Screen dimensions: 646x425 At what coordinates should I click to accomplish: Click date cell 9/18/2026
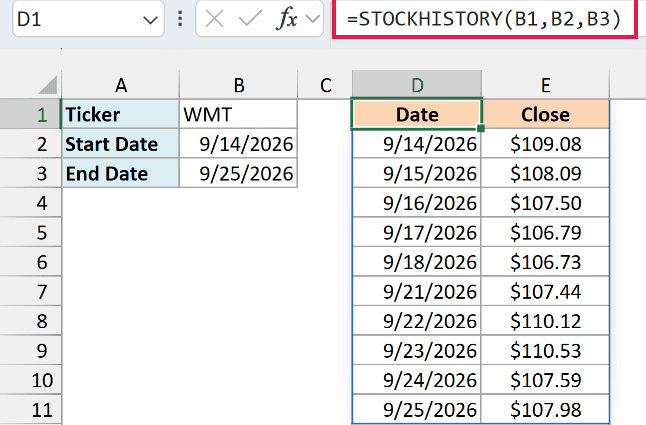click(x=417, y=262)
